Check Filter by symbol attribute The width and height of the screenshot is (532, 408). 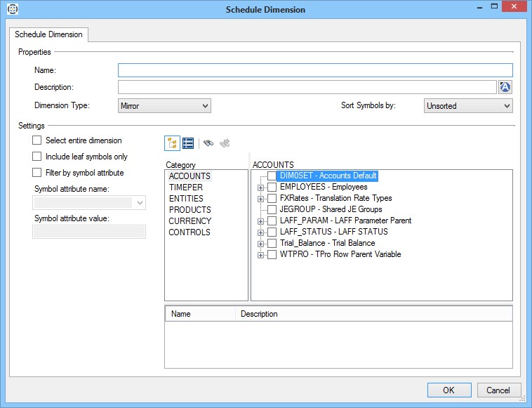(x=37, y=173)
